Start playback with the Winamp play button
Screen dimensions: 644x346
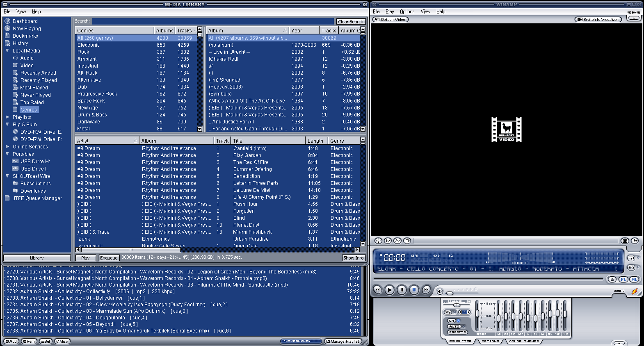[x=390, y=290]
